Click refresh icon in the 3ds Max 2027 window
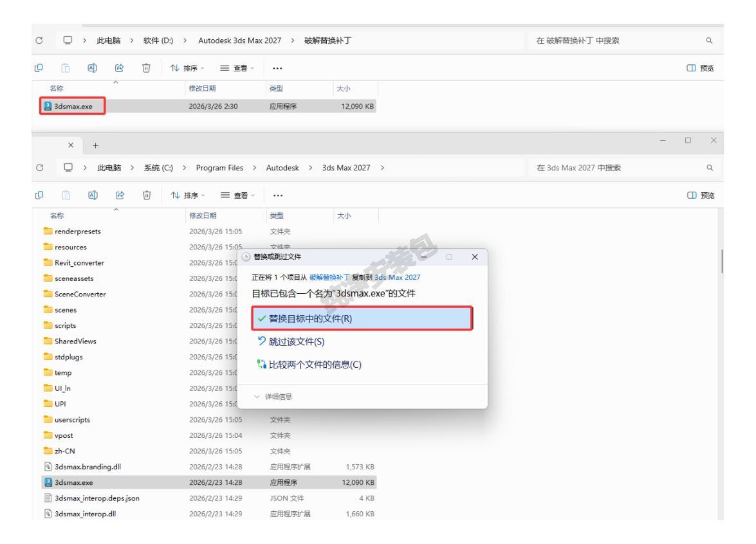Image resolution: width=756 pixels, height=544 pixels. point(39,168)
